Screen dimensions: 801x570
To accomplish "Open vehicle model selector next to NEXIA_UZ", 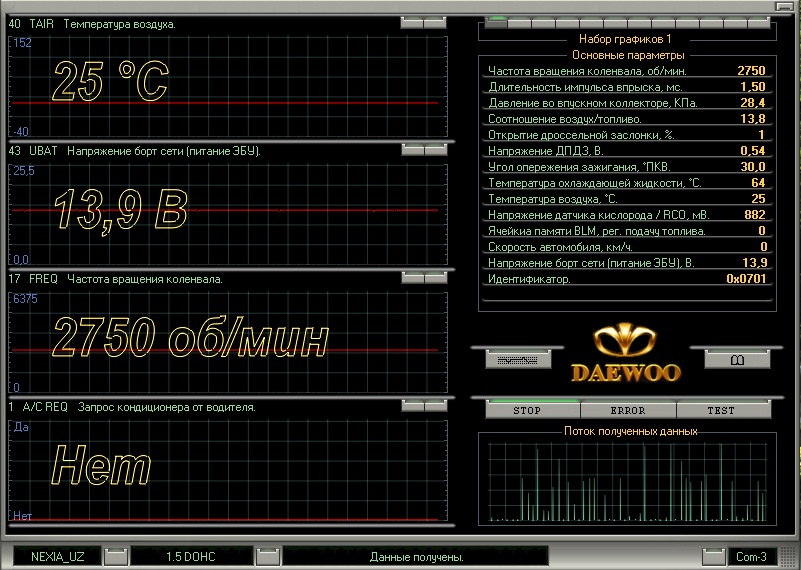I will [116, 556].
